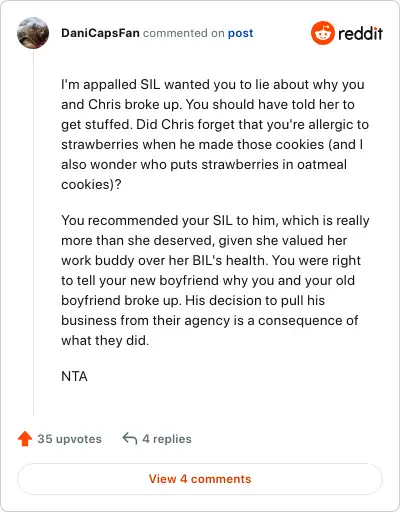Image resolution: width=400 pixels, height=512 pixels.
Task: Click the "View 4 comments" button
Action: click(200, 479)
